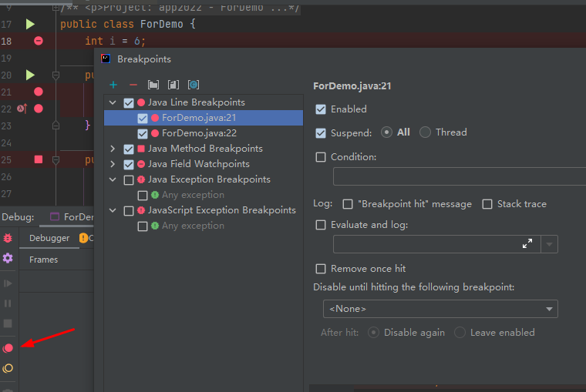
Task: Group breakpoints by file icon
Action: (173, 85)
